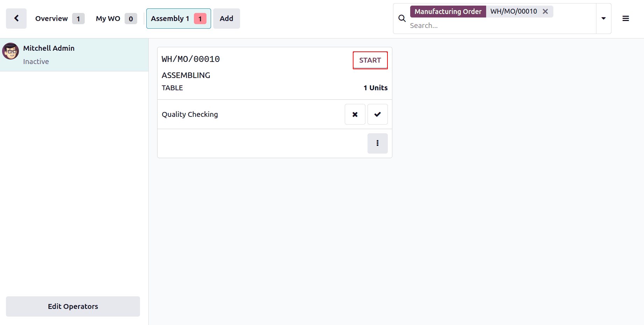
Task: Open the Overview tab
Action: coord(59,19)
